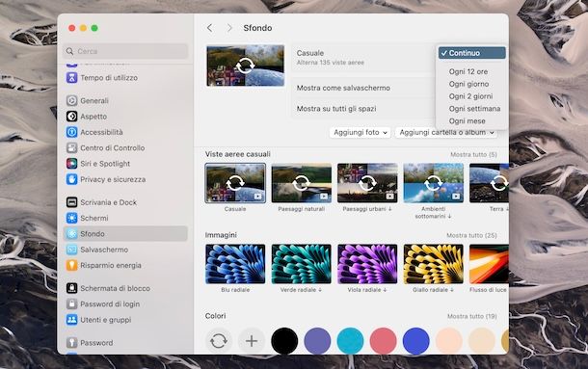Click Mostra tutto (25) for Immagini
Screen dimensions: 588x369
471,235
